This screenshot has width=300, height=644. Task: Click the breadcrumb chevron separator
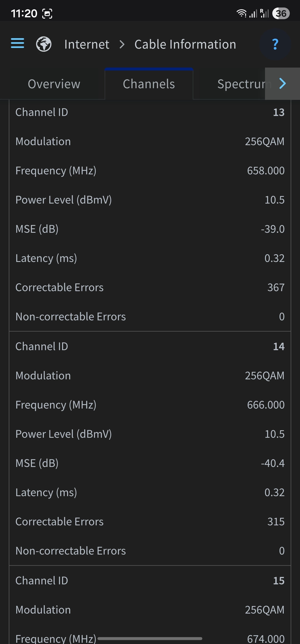(122, 44)
